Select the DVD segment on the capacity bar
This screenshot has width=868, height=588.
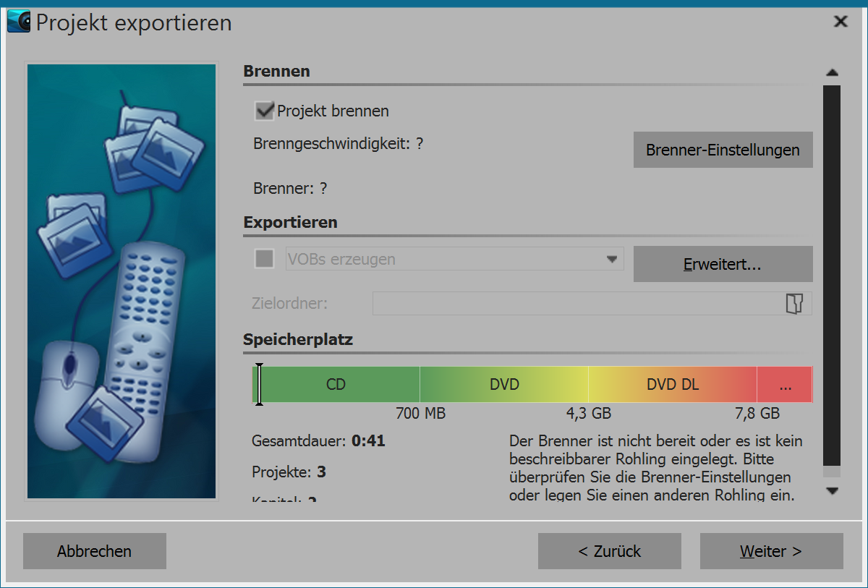pos(504,384)
